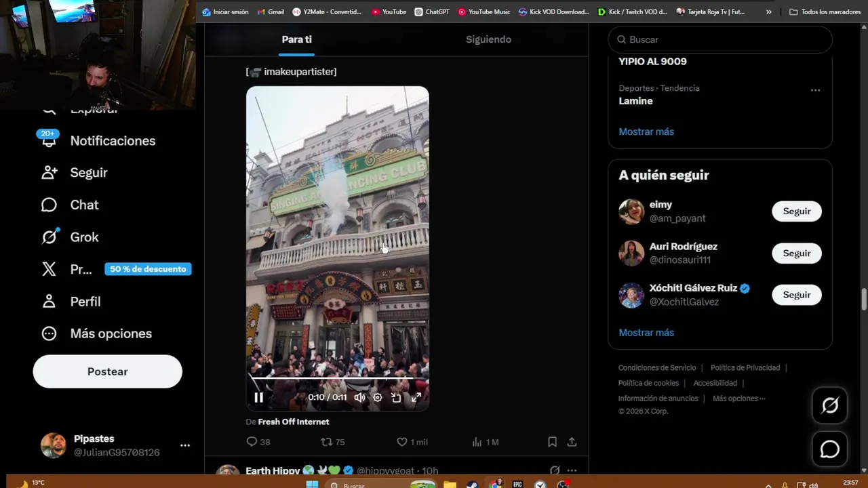Switch to Para ti tab
Screen dimensions: 868x488
point(297,39)
